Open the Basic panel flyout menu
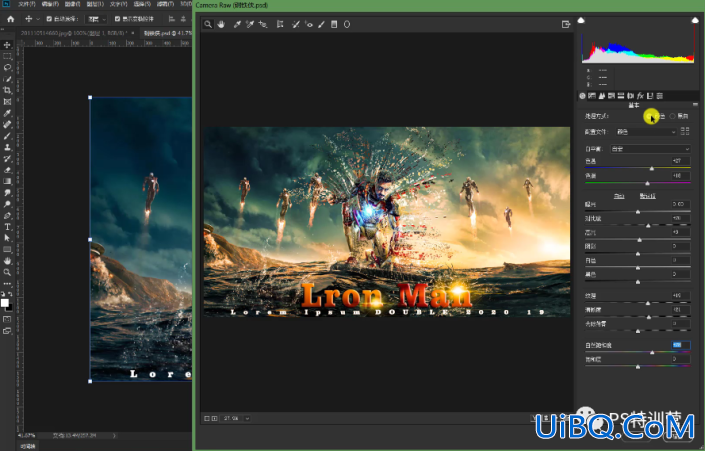Viewport: 705px width, 451px height. (x=695, y=104)
